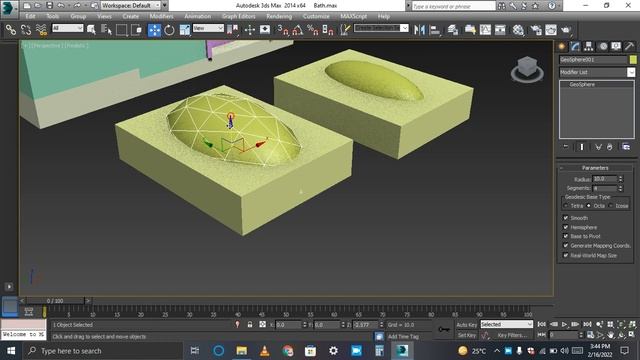Viewport: 640px width, 360px height.
Task: Open the Rendering menu
Action: (279, 16)
